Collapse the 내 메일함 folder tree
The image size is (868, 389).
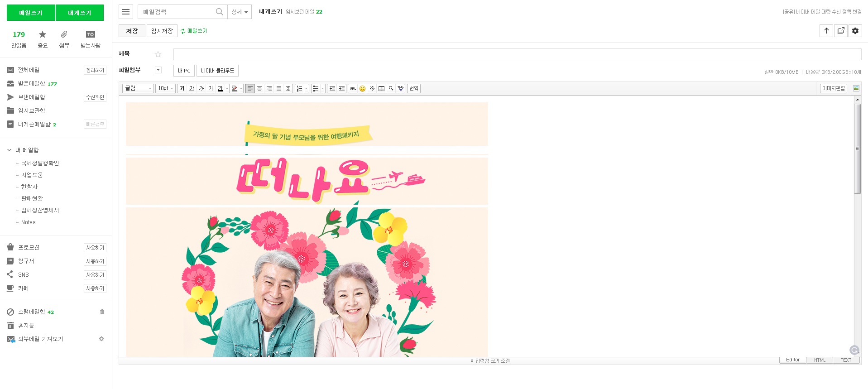point(9,150)
